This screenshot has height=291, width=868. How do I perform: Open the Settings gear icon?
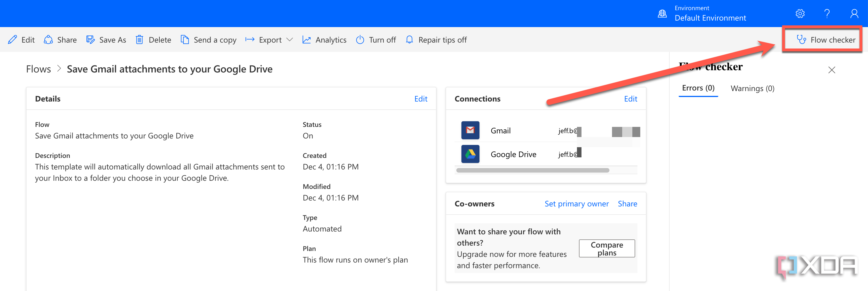pyautogui.click(x=800, y=14)
